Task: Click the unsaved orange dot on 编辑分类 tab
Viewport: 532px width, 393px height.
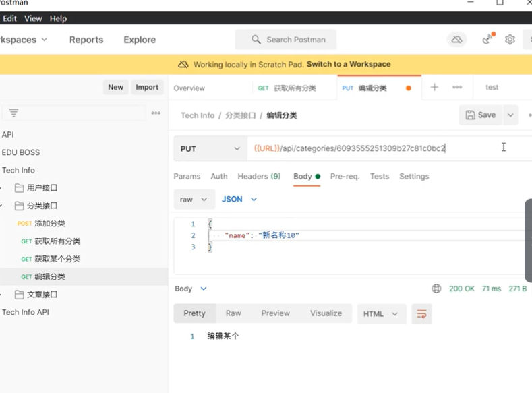Action: pyautogui.click(x=409, y=88)
